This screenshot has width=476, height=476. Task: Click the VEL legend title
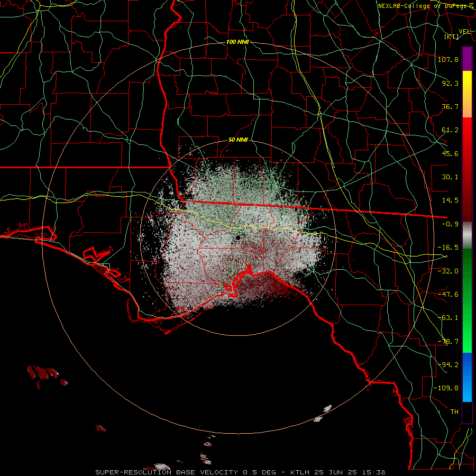(464, 32)
